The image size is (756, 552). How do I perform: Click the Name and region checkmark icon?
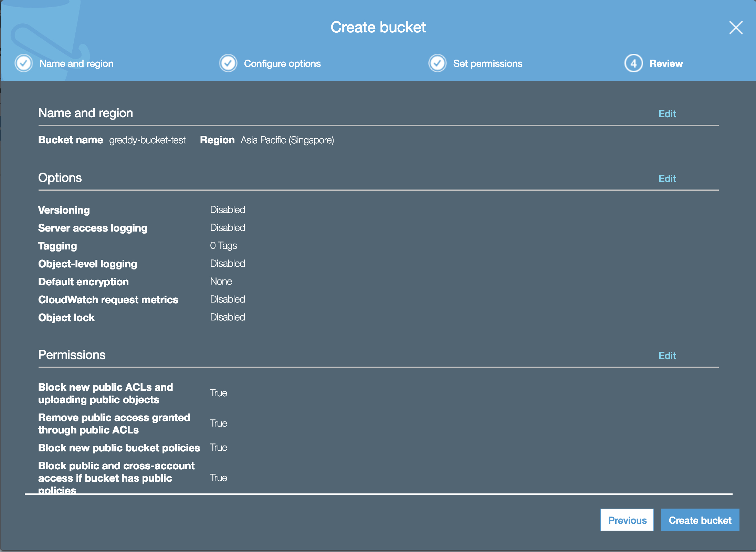point(24,63)
